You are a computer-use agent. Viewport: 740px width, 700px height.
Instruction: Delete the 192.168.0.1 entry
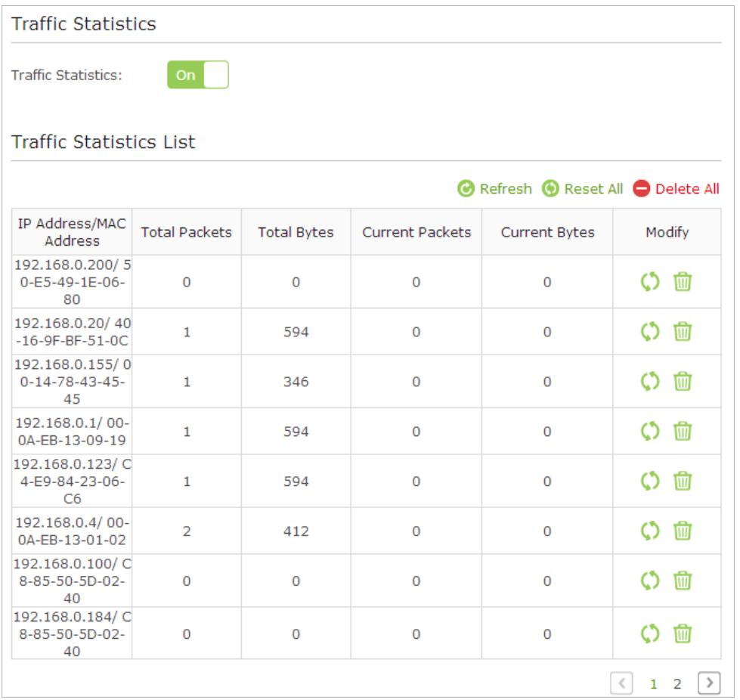click(x=683, y=431)
